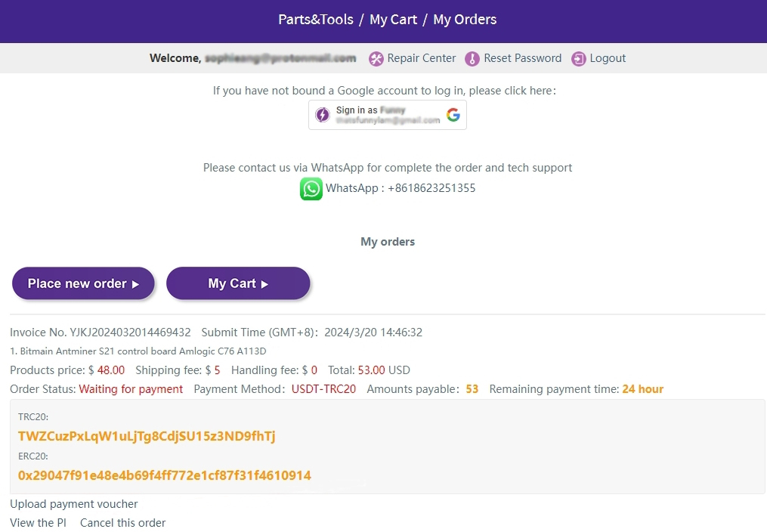Click the green WhatsApp icon
The height and width of the screenshot is (532, 767).
tap(311, 188)
